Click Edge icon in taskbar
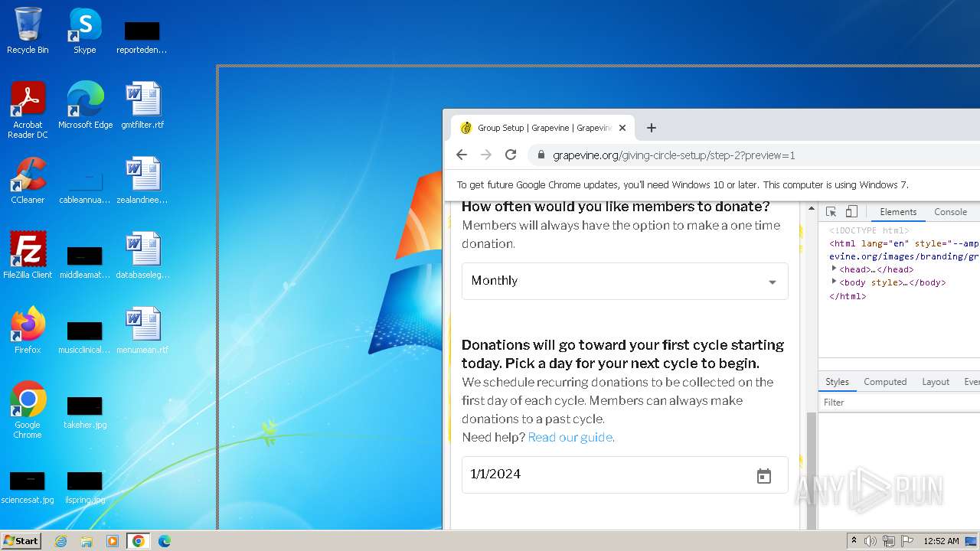980x551 pixels. click(x=165, y=541)
